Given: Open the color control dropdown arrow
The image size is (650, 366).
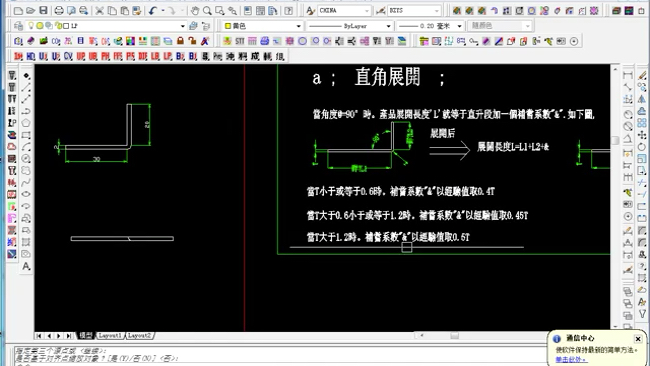Looking at the screenshot, I should click(298, 26).
